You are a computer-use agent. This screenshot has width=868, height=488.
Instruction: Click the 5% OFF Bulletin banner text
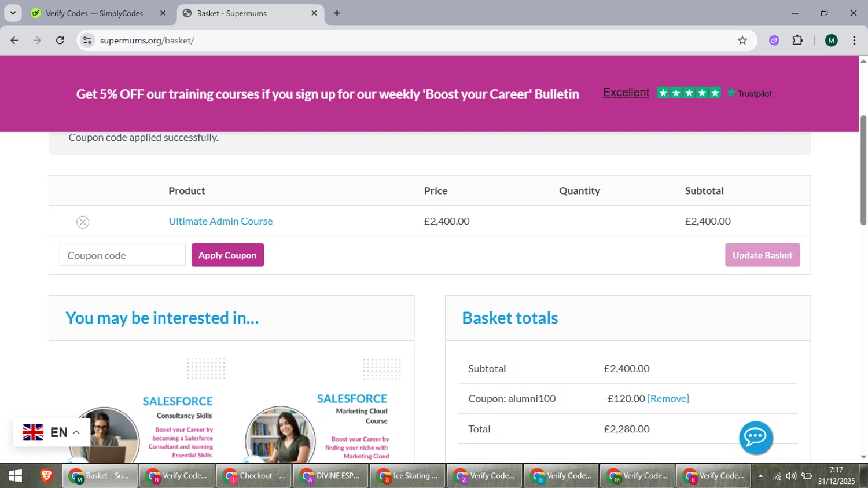328,94
